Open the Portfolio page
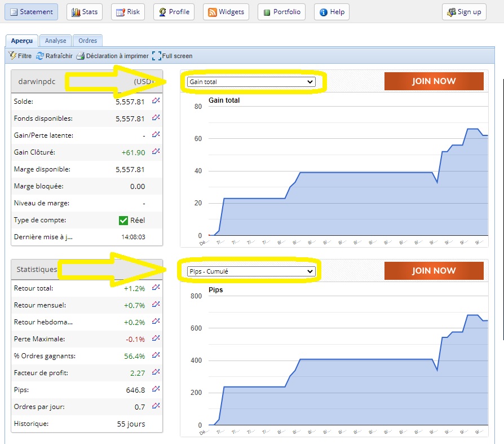The height and width of the screenshot is (444, 504). coord(282,12)
